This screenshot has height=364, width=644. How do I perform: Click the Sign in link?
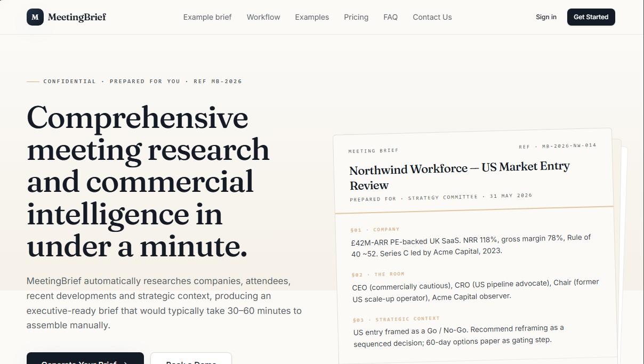click(546, 17)
